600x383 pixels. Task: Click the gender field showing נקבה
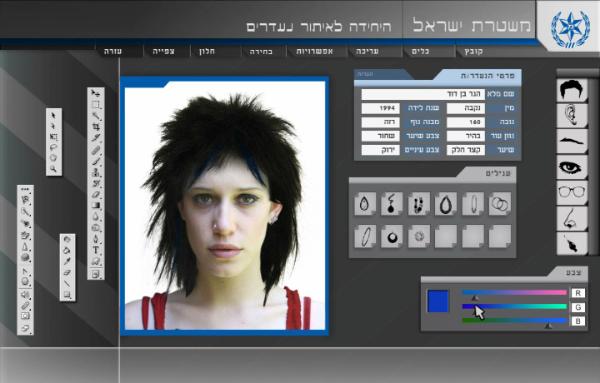pos(465,108)
